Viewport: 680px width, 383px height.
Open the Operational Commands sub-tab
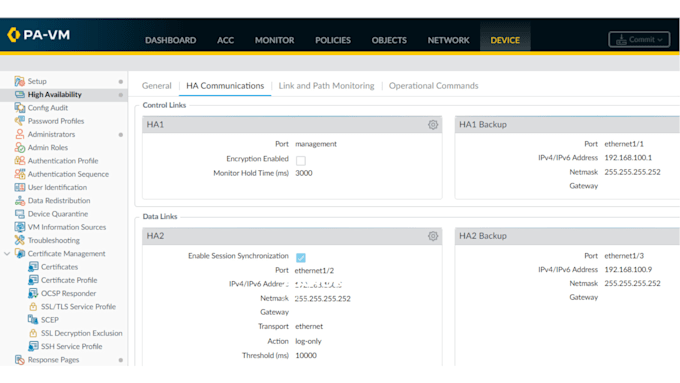433,85
